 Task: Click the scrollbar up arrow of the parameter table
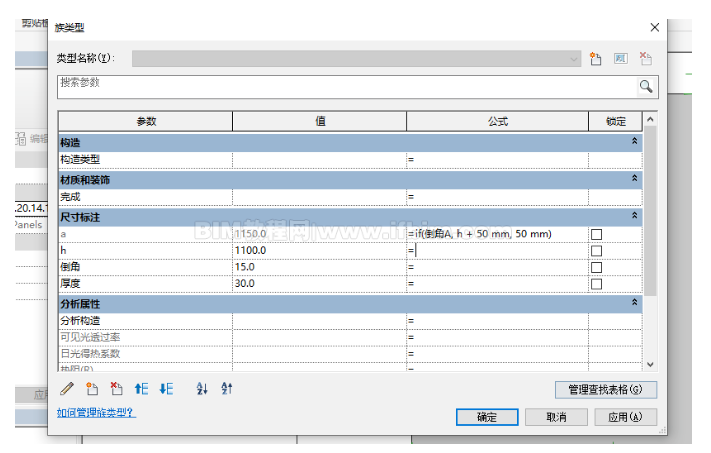pos(650,119)
